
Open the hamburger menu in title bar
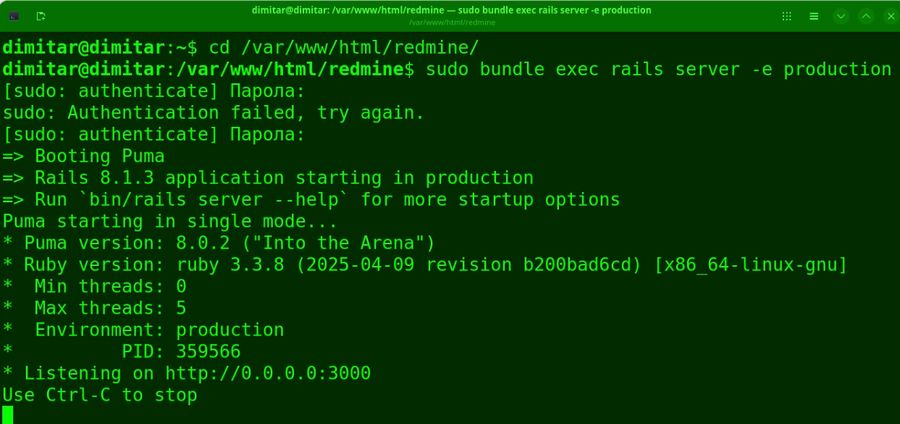click(814, 16)
